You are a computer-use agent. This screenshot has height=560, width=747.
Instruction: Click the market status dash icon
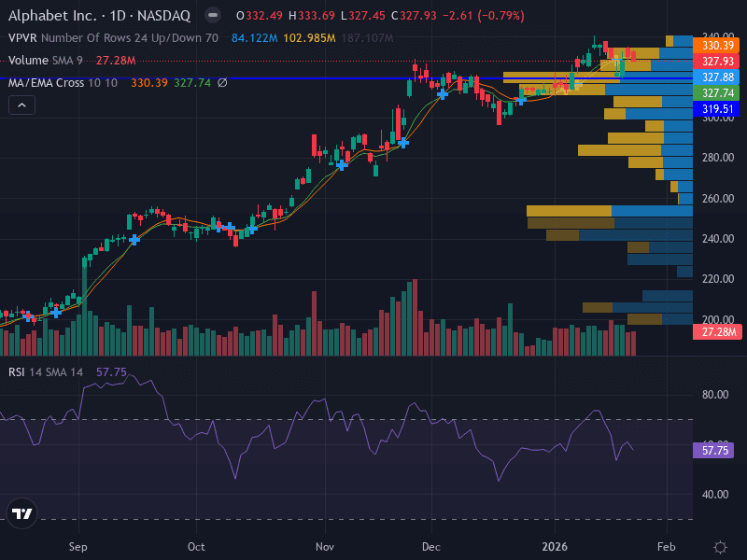click(x=213, y=16)
